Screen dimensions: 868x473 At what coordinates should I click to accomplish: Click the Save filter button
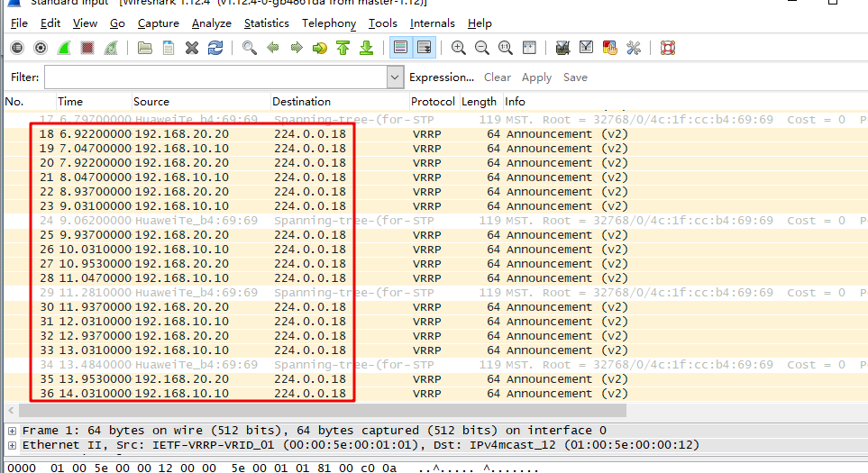click(575, 77)
